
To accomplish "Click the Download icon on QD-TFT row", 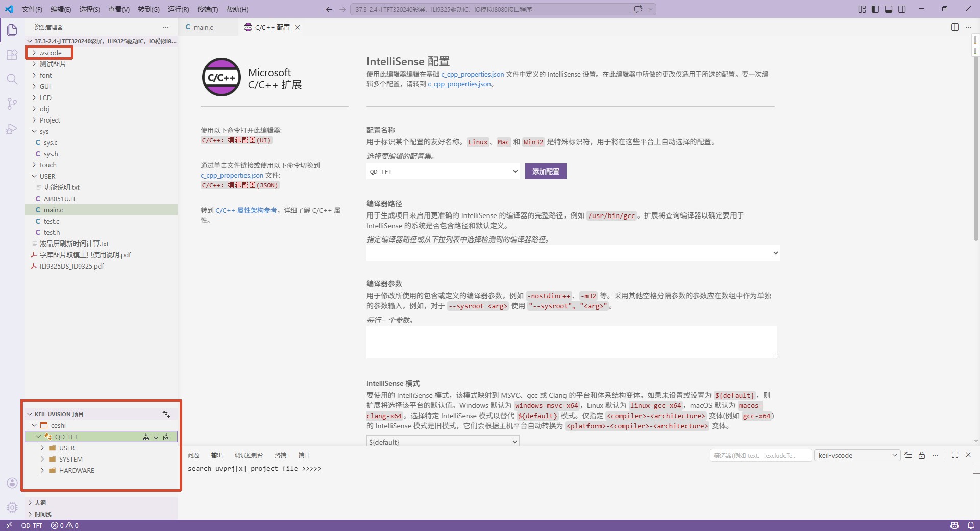I will click(156, 437).
